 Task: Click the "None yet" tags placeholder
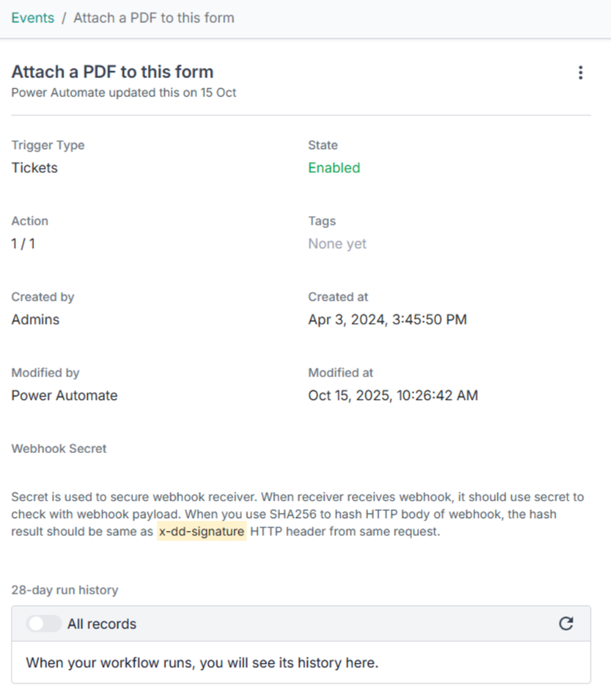(x=337, y=244)
